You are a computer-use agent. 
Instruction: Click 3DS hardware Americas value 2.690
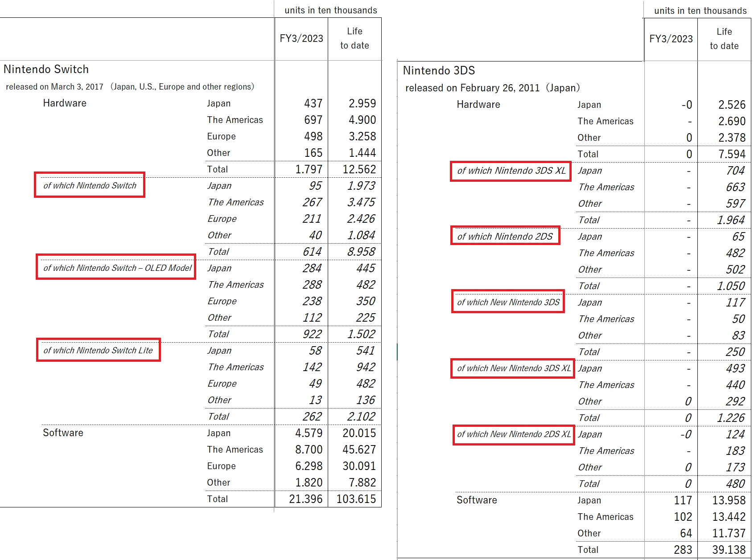tap(732, 121)
